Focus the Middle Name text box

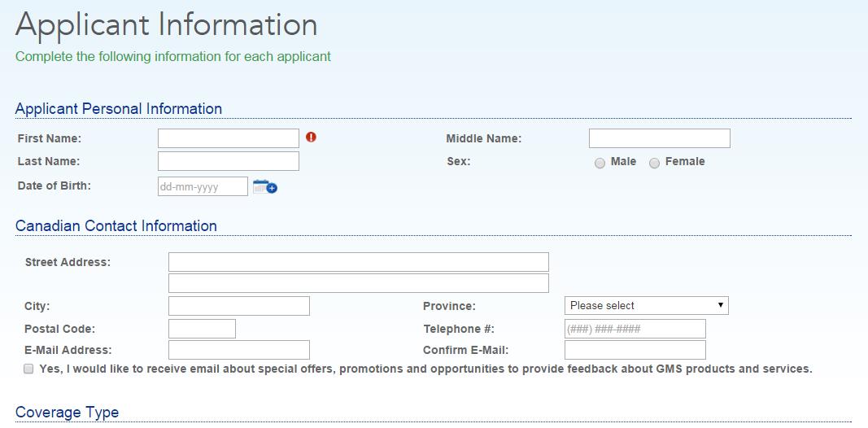659,138
